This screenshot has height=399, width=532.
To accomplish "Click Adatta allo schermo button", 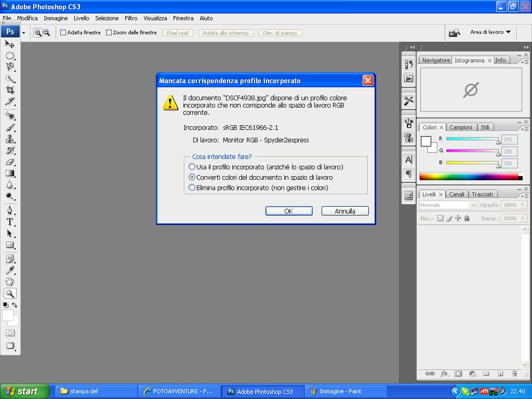I will (225, 33).
